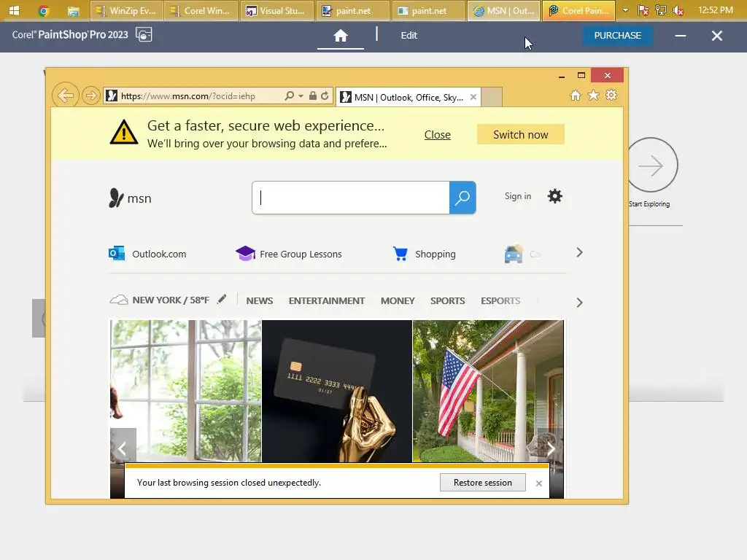Switch to the Corel Win... taskbar item
747x560 pixels.
[202, 10]
